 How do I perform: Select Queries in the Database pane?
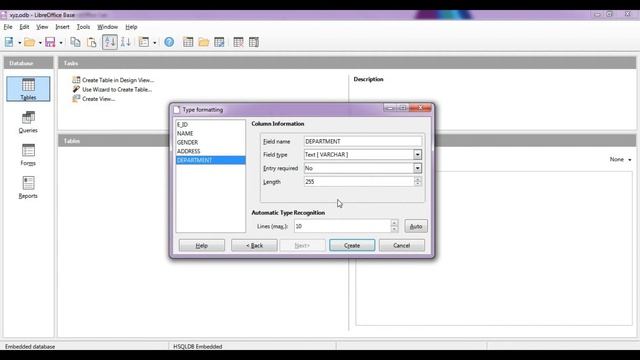(28, 122)
